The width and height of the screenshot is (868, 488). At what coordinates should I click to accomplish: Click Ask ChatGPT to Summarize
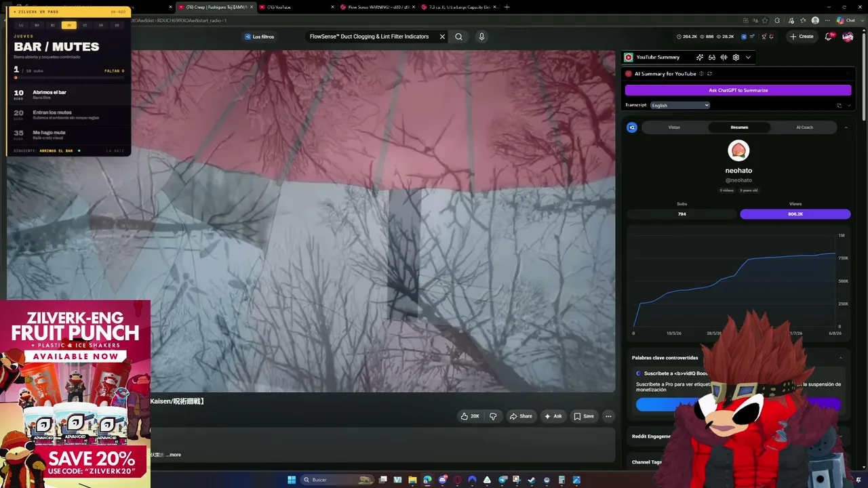coord(738,90)
